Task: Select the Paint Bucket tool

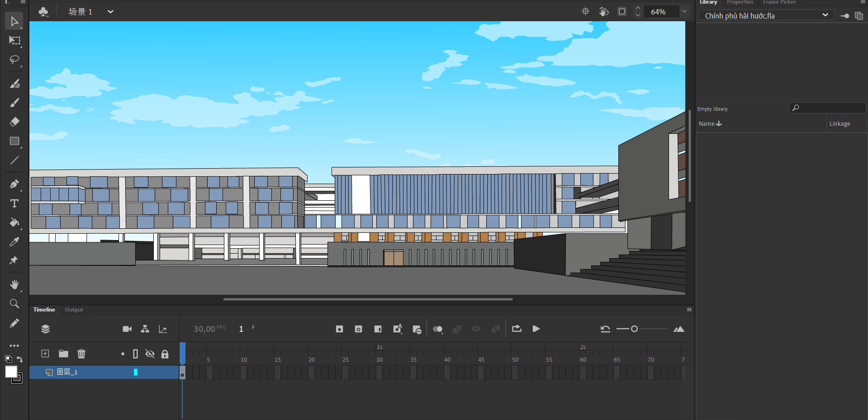Action: tap(14, 222)
